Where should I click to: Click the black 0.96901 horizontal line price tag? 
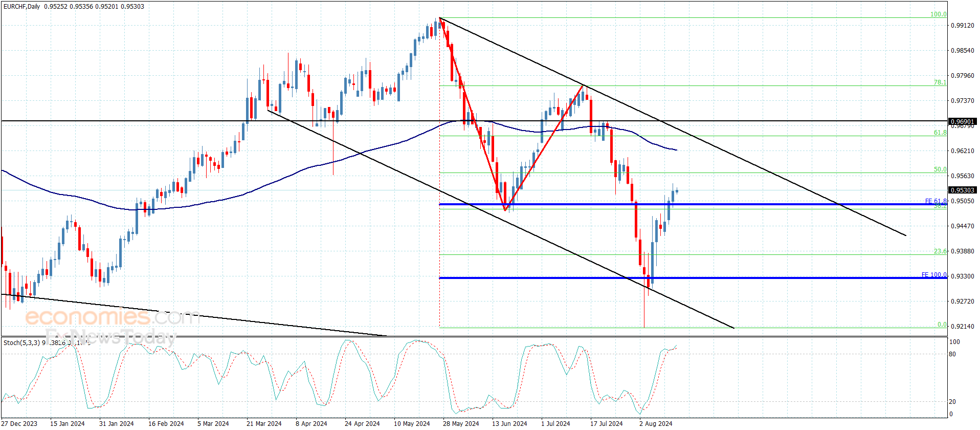[963, 121]
